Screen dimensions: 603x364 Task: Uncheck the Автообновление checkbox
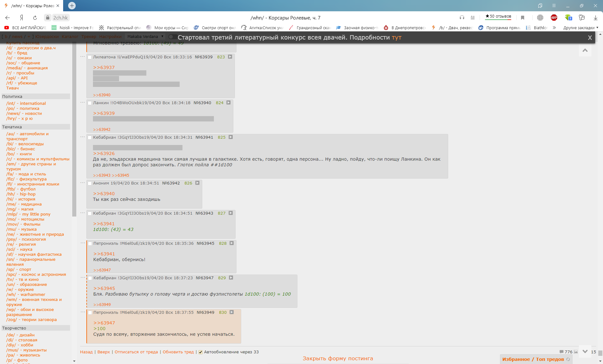[200, 352]
